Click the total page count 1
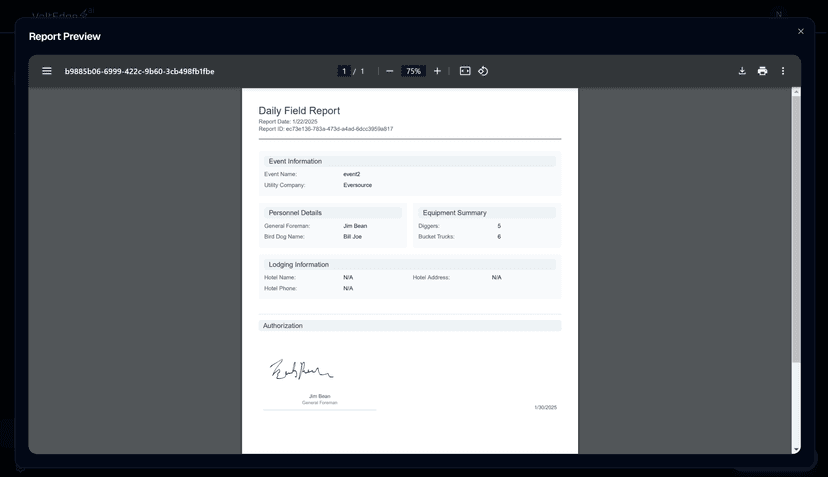The width and height of the screenshot is (828, 477). (362, 71)
